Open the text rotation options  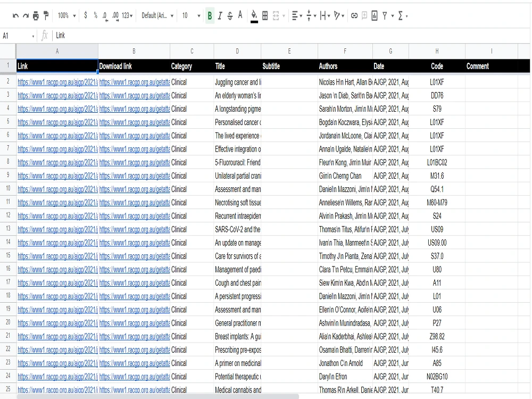point(339,15)
